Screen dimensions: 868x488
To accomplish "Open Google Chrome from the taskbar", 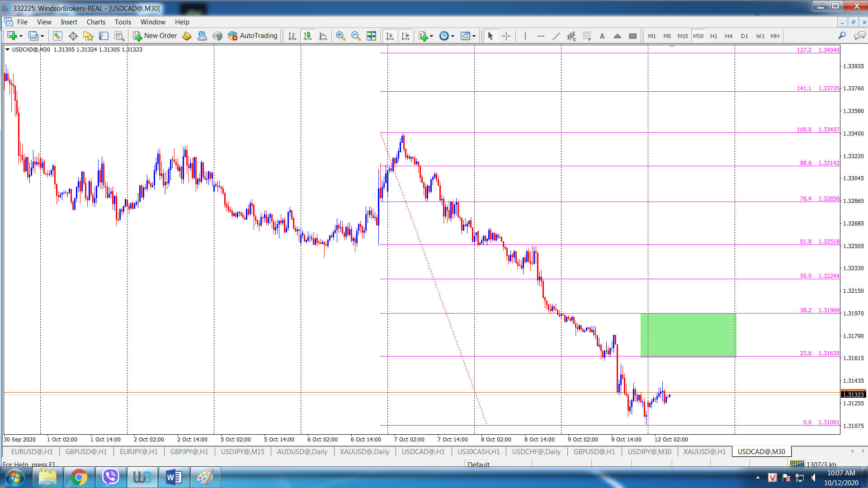I will tap(79, 477).
